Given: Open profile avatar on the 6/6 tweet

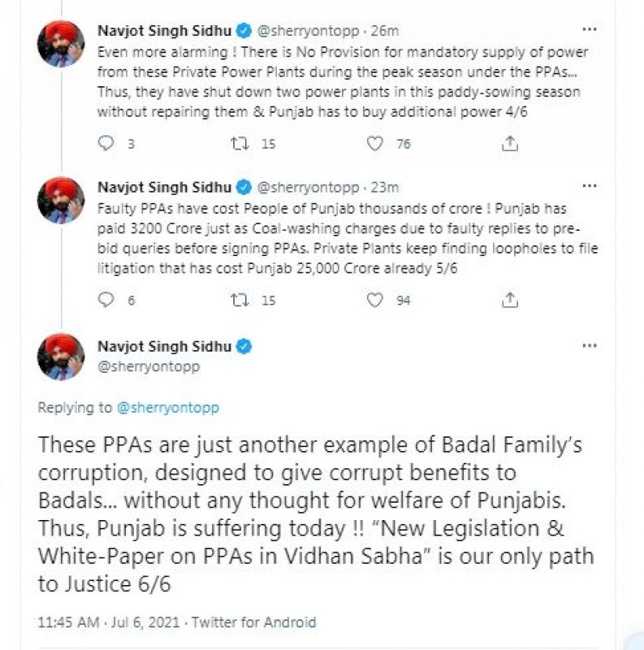Looking at the screenshot, I should (x=61, y=357).
